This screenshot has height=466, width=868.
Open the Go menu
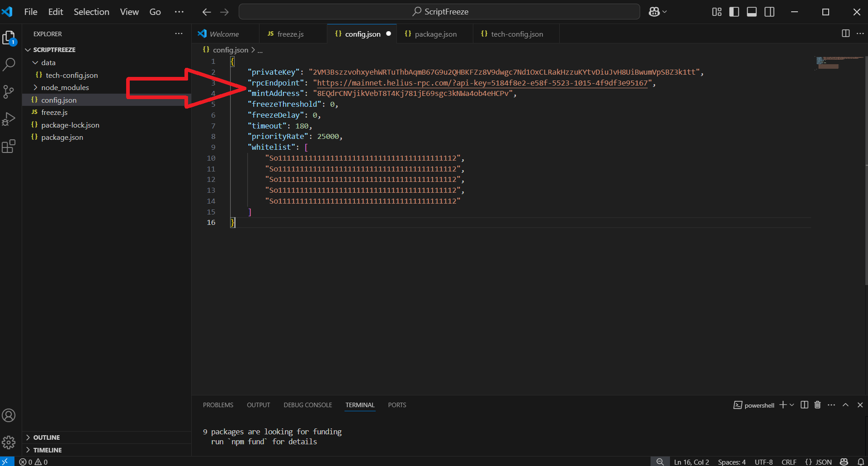[155, 12]
